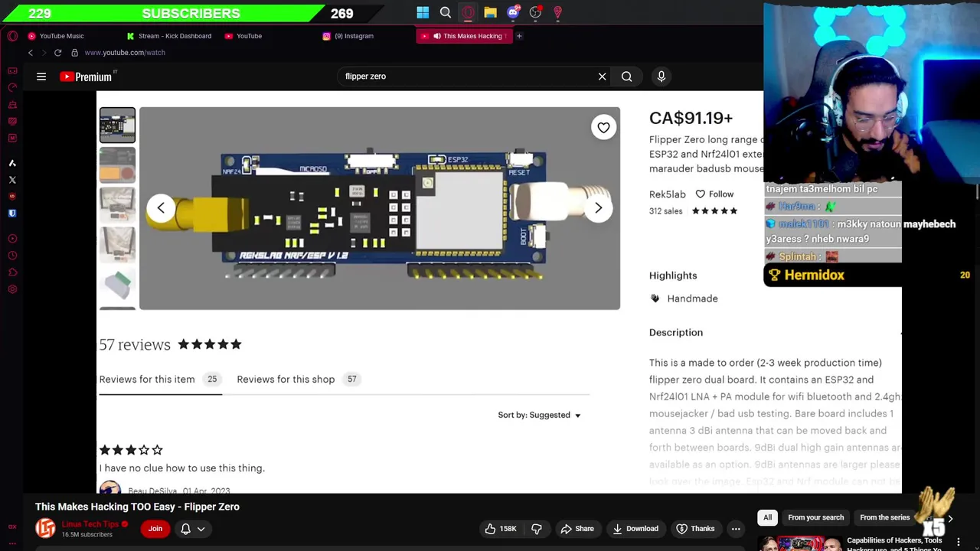Switch to the YouTube tab

[245, 36]
